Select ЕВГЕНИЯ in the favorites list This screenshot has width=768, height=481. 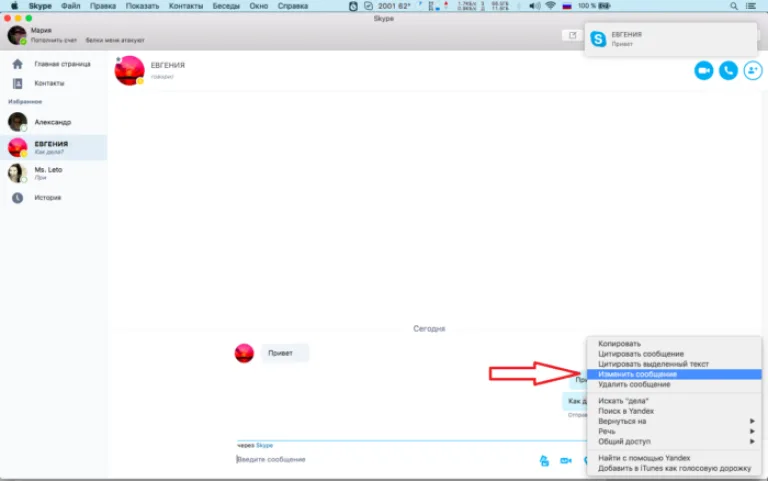(x=53, y=147)
